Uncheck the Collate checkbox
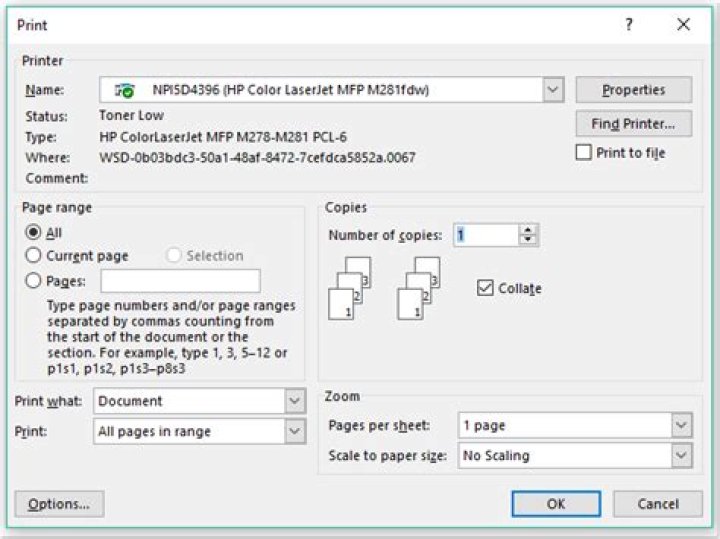 point(486,288)
